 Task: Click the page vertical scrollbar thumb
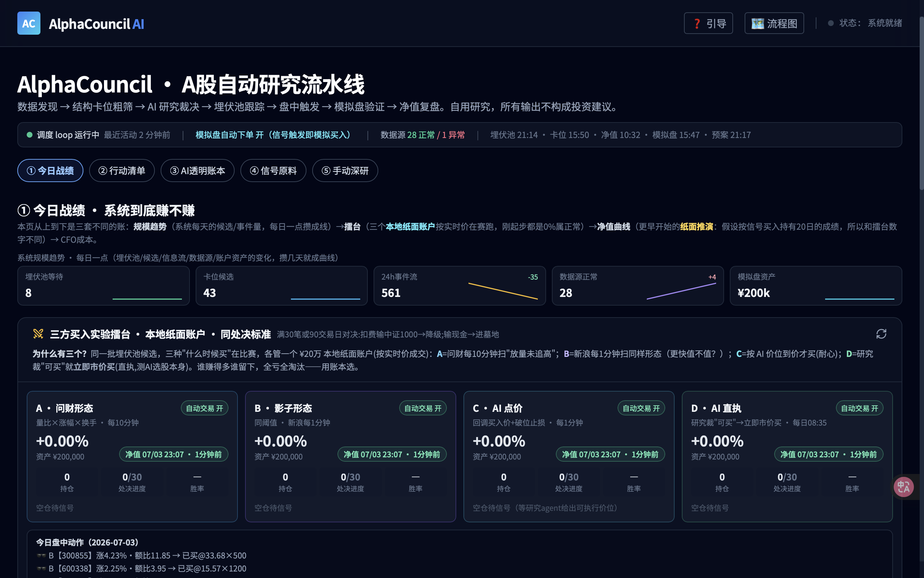click(921, 103)
